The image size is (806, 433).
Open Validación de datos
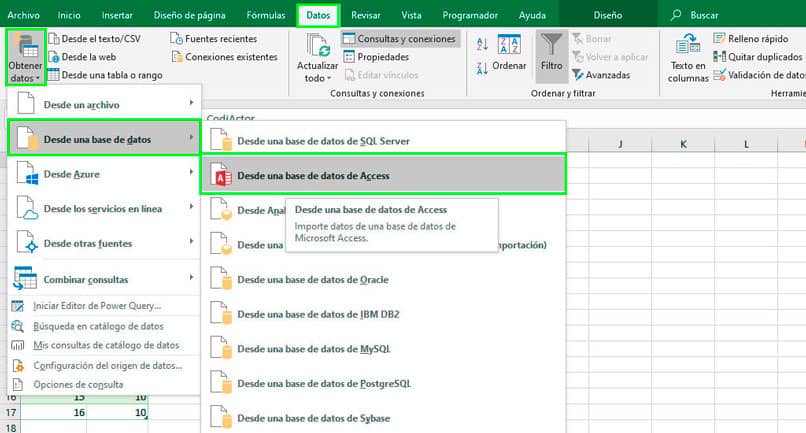(759, 75)
